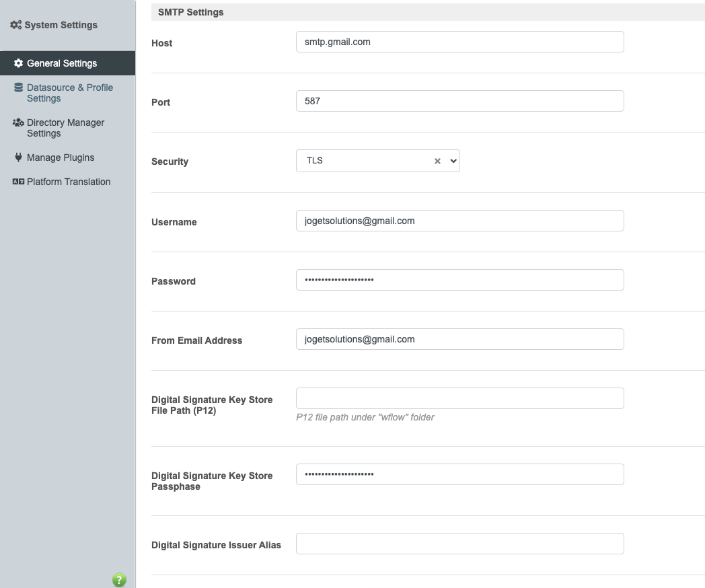Focus the Port field containing 587
This screenshot has width=705, height=588.
(x=459, y=101)
